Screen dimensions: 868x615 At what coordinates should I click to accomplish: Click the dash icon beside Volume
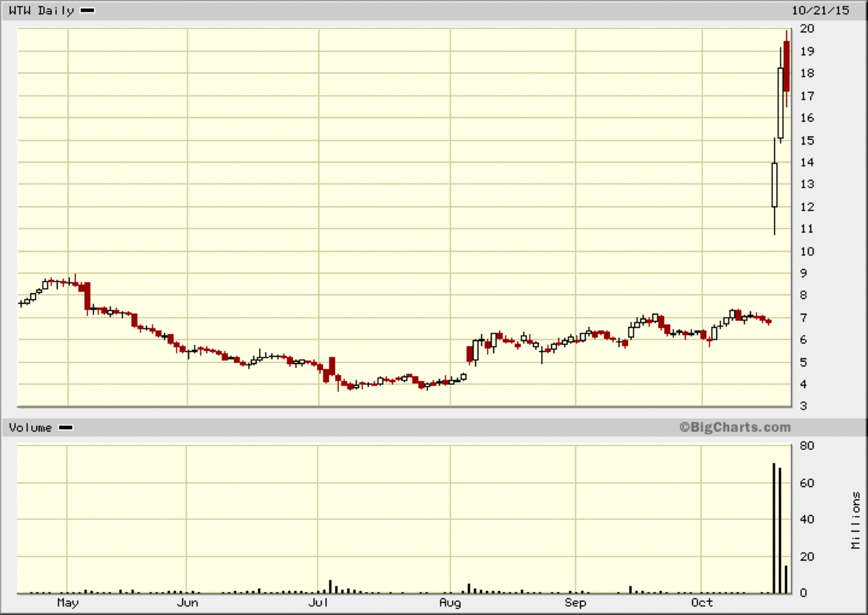(x=65, y=428)
